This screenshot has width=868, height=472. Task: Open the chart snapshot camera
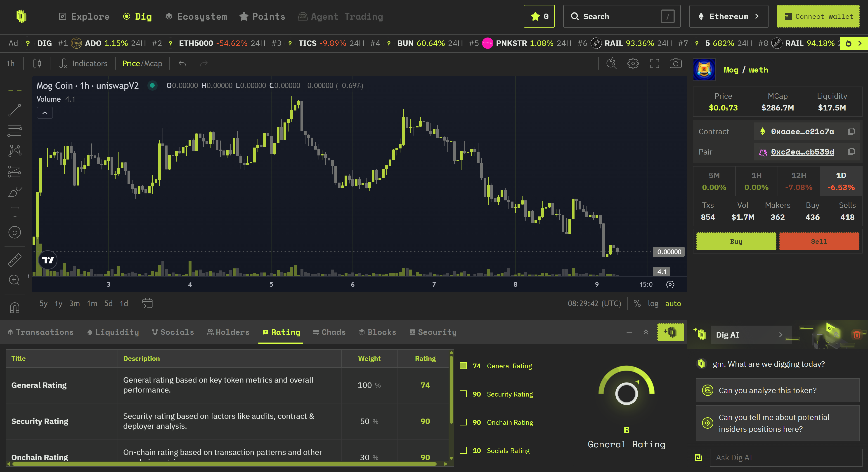(x=675, y=63)
